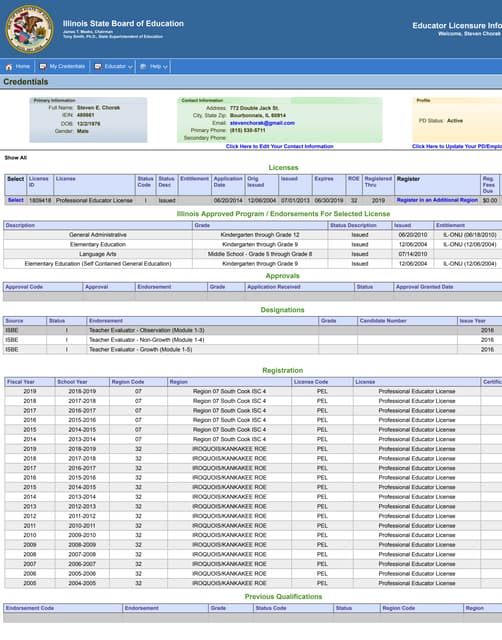The height and width of the screenshot is (640, 502).
Task: Click the PD Status Active value
Action: pyautogui.click(x=455, y=121)
